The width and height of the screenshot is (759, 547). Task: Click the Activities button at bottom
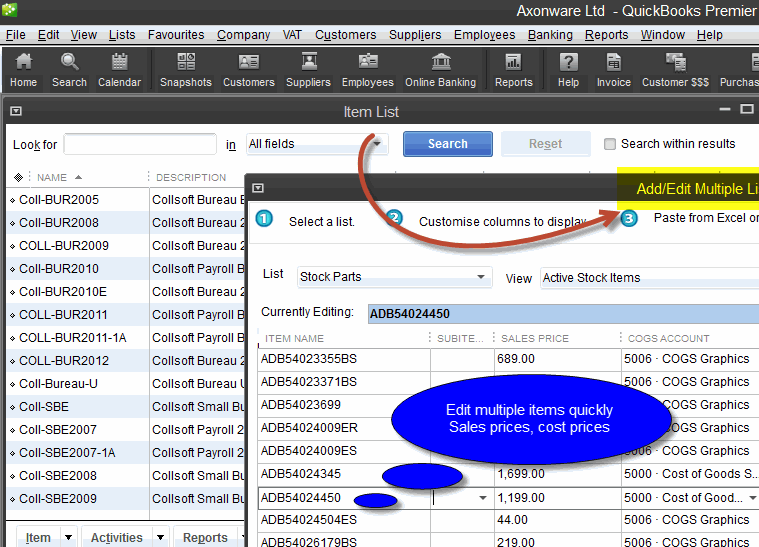117,537
